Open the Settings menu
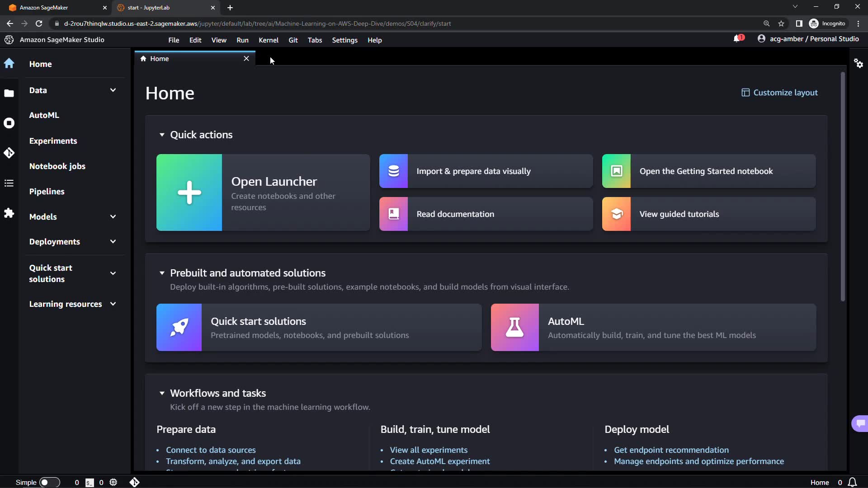Viewport: 868px width, 488px height. (x=344, y=40)
